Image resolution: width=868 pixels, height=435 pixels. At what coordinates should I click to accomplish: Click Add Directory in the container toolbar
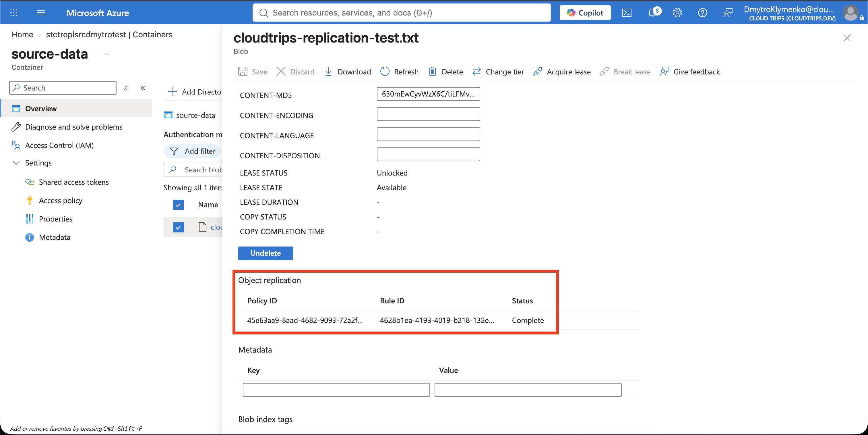point(195,92)
